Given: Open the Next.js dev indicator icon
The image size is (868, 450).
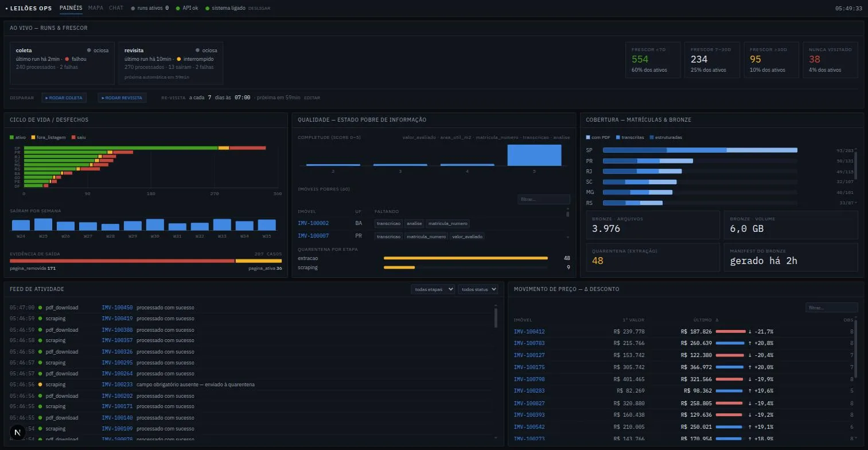Looking at the screenshot, I should click(x=17, y=432).
